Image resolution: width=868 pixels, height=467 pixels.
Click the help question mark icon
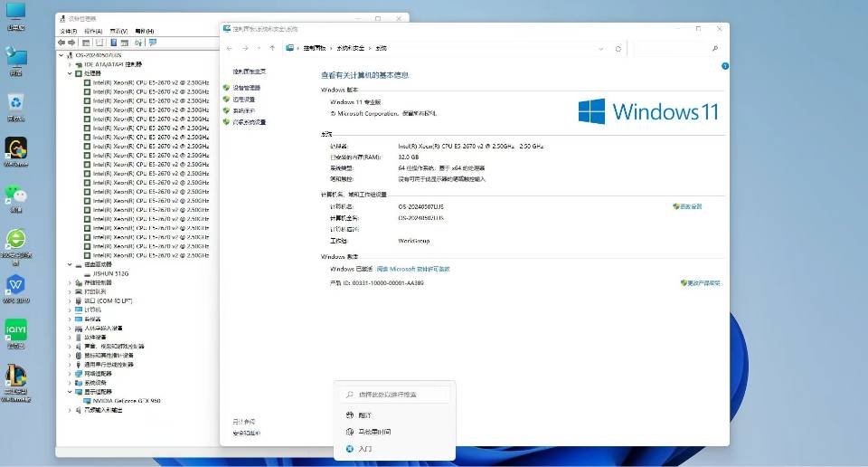pos(724,66)
